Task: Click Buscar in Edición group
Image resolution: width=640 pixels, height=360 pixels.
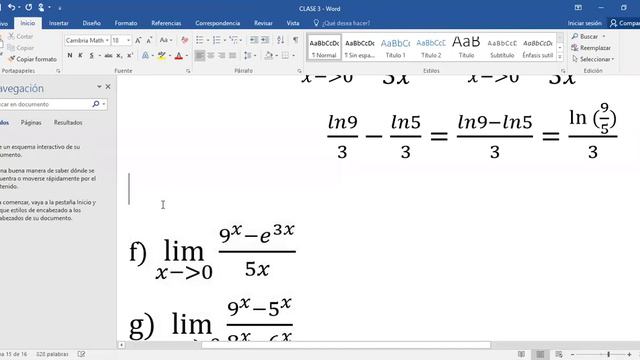Action: pos(588,36)
